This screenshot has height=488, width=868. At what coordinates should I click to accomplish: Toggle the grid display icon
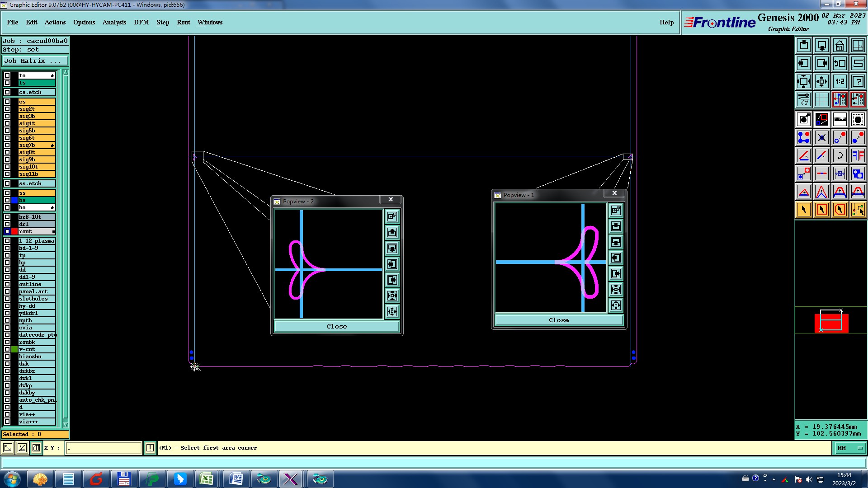(x=821, y=99)
